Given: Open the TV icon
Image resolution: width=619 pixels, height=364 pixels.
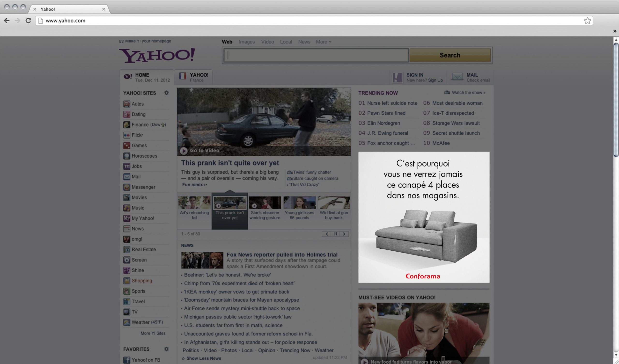Looking at the screenshot, I should pyautogui.click(x=126, y=312).
